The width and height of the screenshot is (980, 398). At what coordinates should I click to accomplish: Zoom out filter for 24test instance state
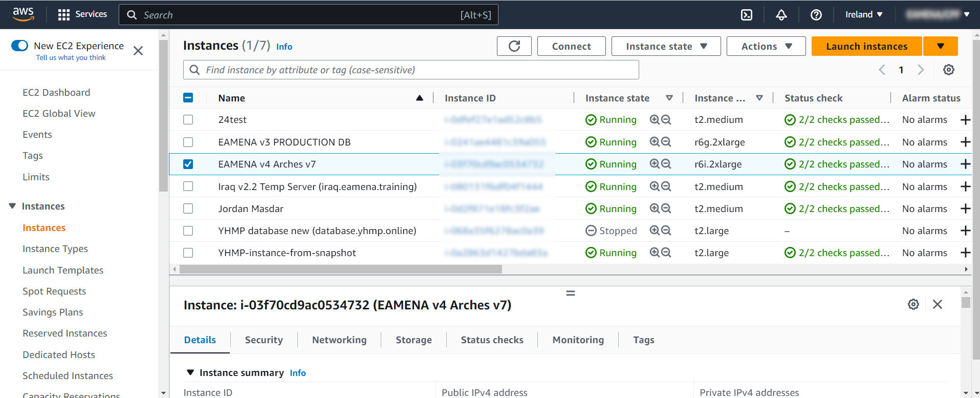[x=666, y=119]
